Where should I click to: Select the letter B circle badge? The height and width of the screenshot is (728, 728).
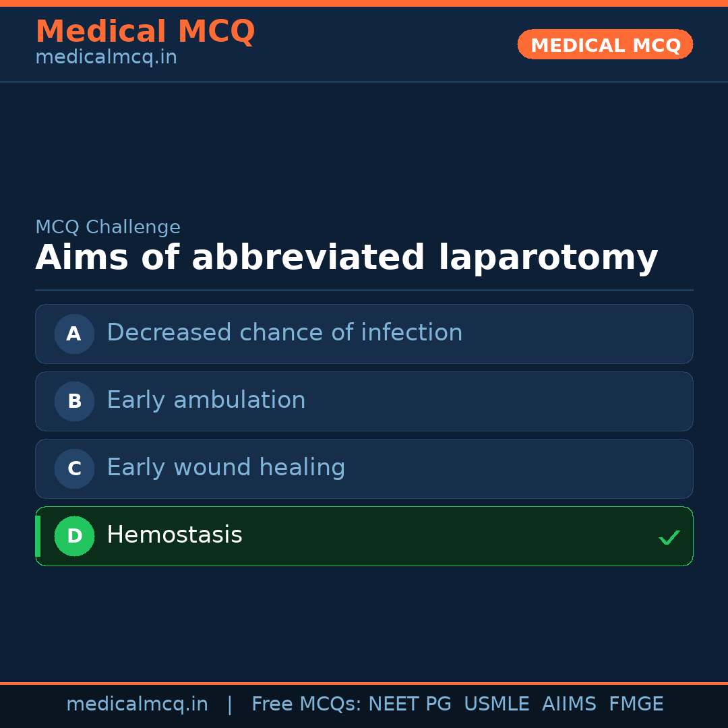click(74, 401)
